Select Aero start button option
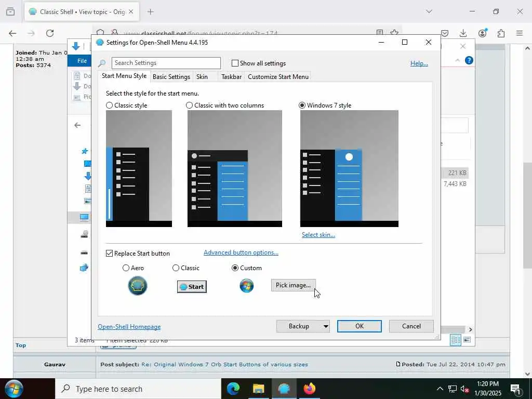The image size is (532, 399). click(126, 268)
